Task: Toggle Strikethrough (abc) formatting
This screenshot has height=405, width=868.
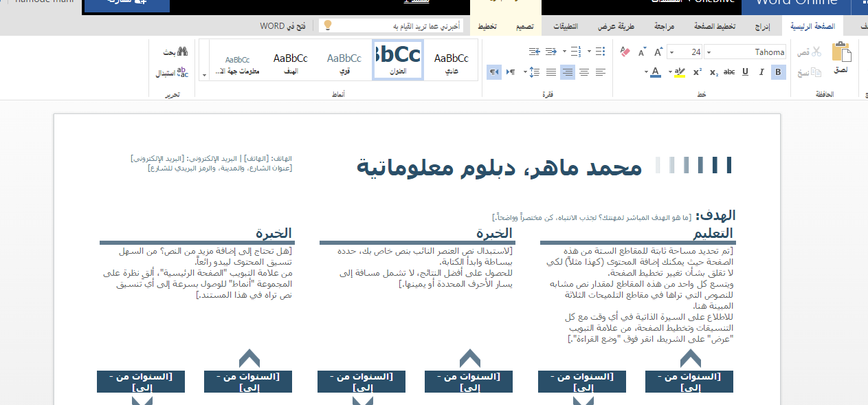Action: pos(729,72)
